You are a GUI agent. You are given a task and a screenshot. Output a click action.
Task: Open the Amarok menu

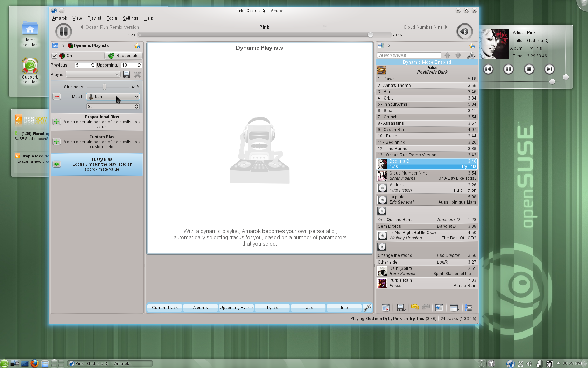[59, 18]
